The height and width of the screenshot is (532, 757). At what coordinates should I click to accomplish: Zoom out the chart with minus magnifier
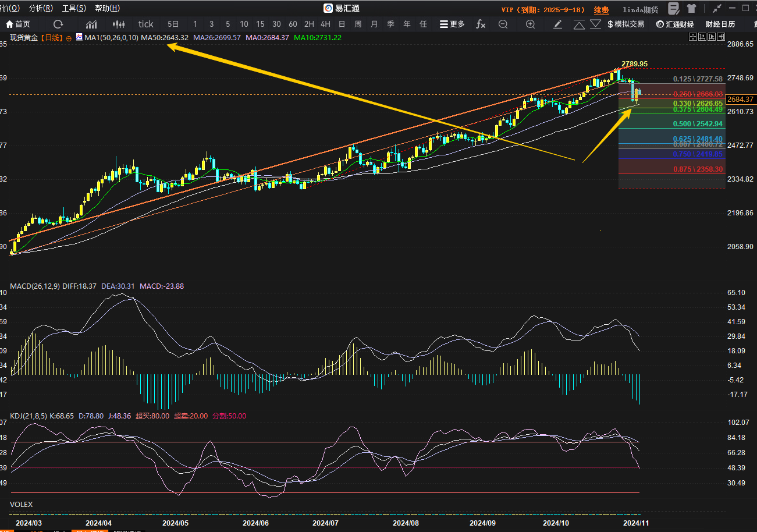503,24
